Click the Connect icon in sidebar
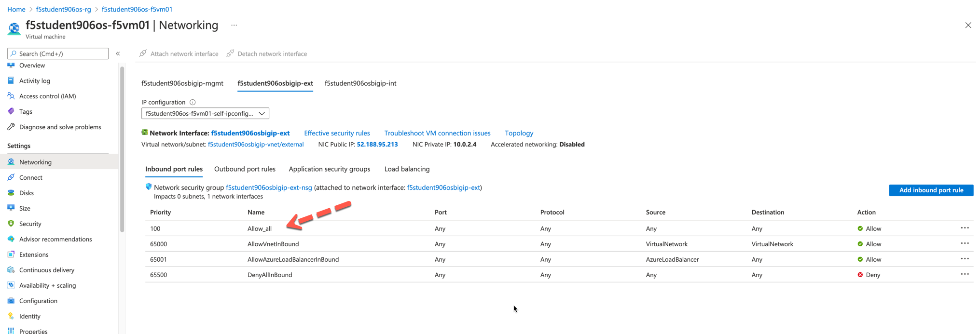 coord(11,177)
